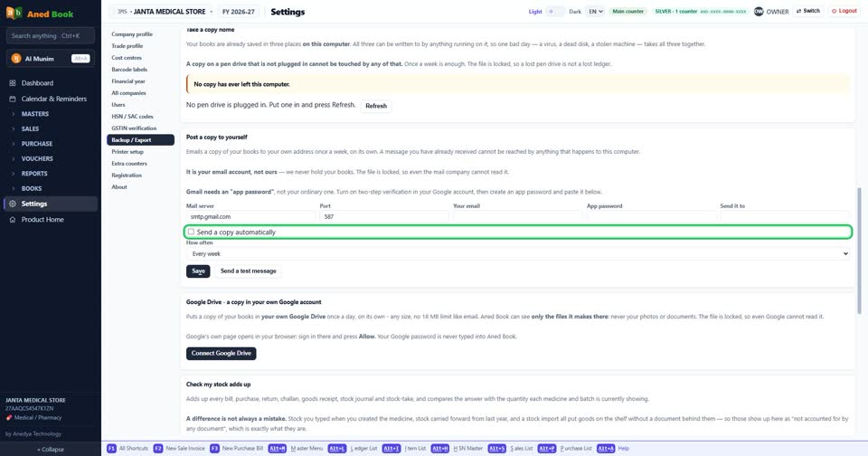Open the Dashboard icon in sidebar

tap(12, 83)
